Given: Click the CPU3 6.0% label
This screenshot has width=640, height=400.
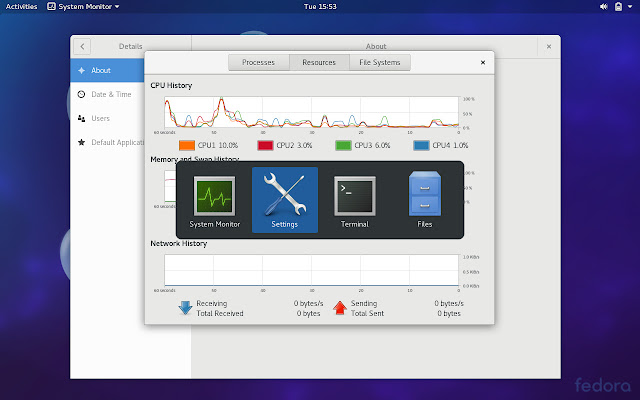Looking at the screenshot, I should point(372,145).
